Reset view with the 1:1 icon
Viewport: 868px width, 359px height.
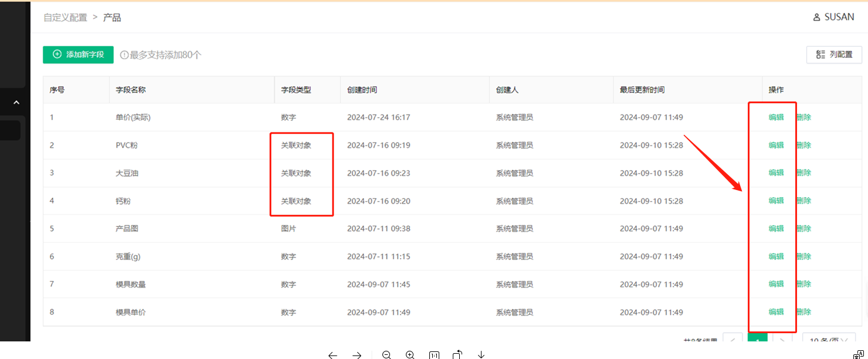tap(434, 355)
